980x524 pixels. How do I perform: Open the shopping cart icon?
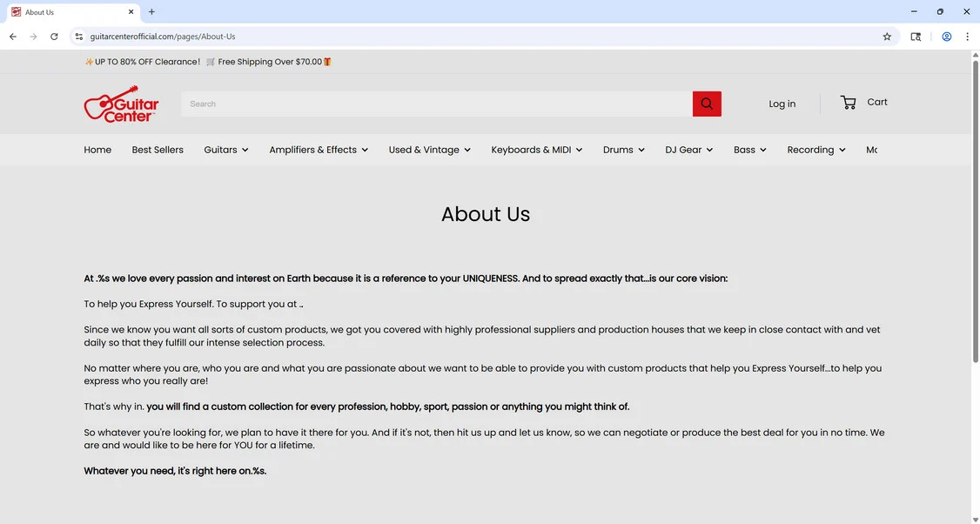tap(848, 103)
